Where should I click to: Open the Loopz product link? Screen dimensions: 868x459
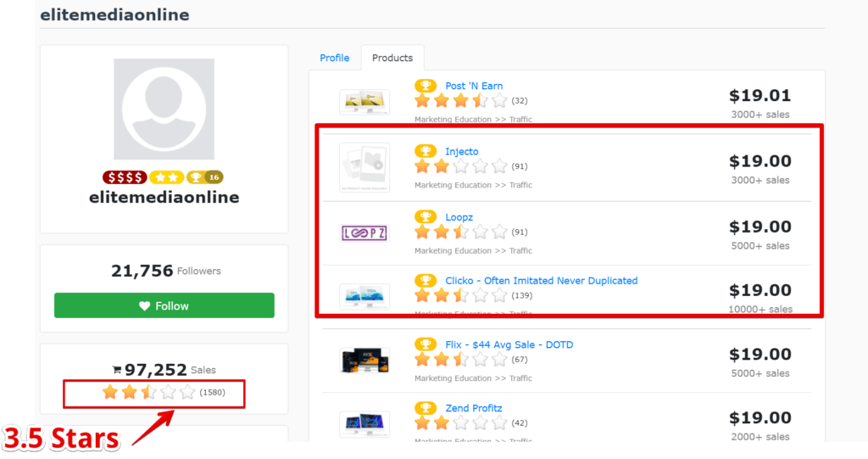point(459,217)
